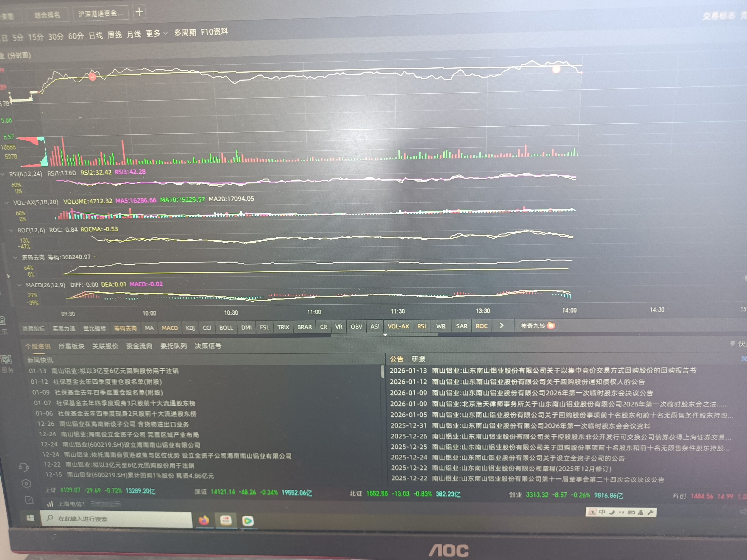Toggle the BOLL indicator button

tap(226, 327)
